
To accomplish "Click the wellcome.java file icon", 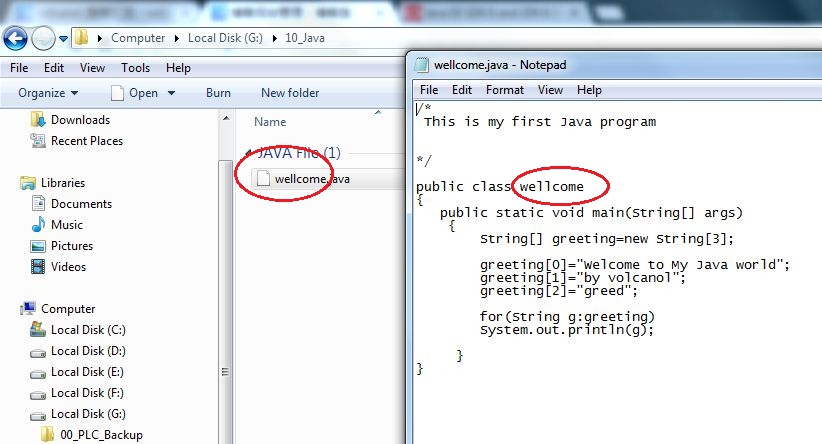I will 263,179.
